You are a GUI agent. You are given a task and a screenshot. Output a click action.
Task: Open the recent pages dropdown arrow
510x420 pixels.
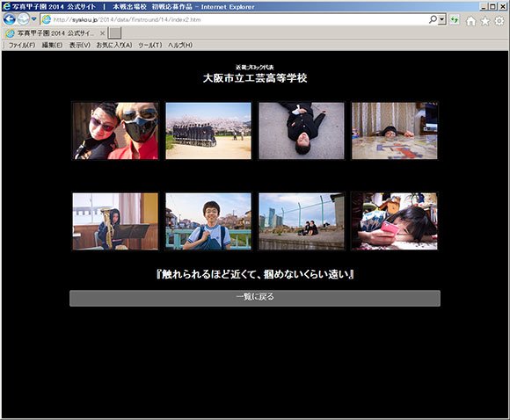33,19
